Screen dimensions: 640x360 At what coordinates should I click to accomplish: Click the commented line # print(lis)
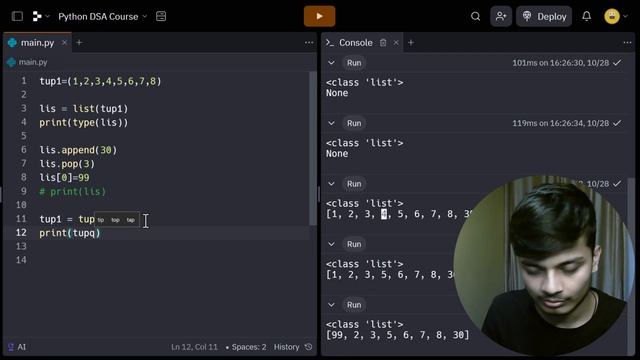tap(72, 191)
